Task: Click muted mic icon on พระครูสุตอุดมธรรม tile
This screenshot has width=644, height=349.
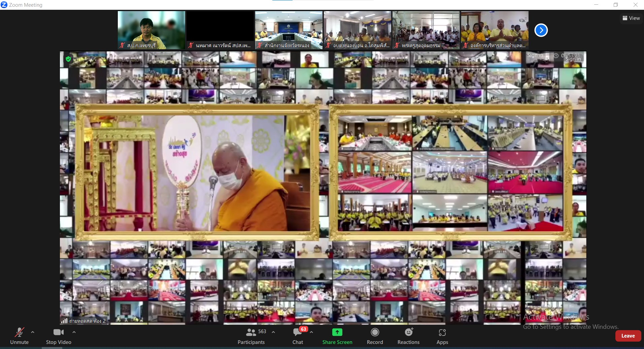Action: [397, 45]
